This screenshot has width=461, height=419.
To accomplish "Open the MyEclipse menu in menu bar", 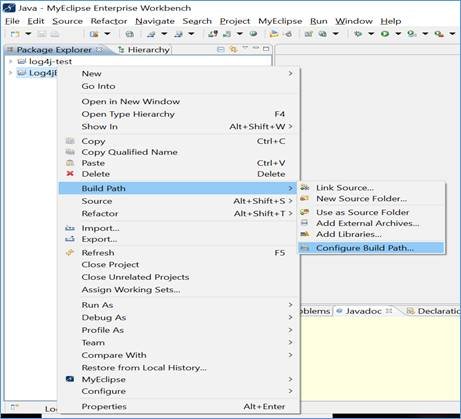I will pyautogui.click(x=280, y=21).
